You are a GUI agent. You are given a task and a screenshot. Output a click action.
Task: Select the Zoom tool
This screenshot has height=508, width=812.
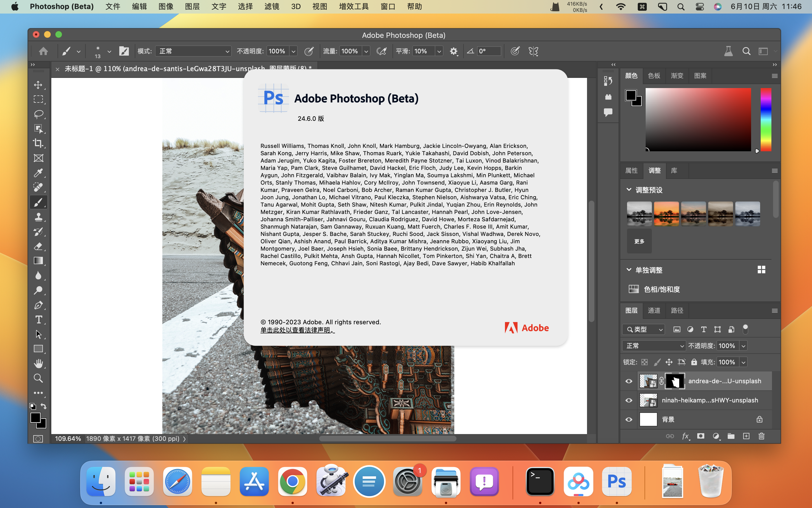point(38,378)
